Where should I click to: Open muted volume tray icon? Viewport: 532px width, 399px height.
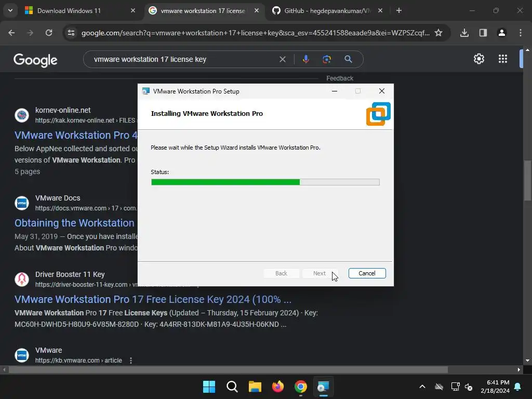pos(469,387)
